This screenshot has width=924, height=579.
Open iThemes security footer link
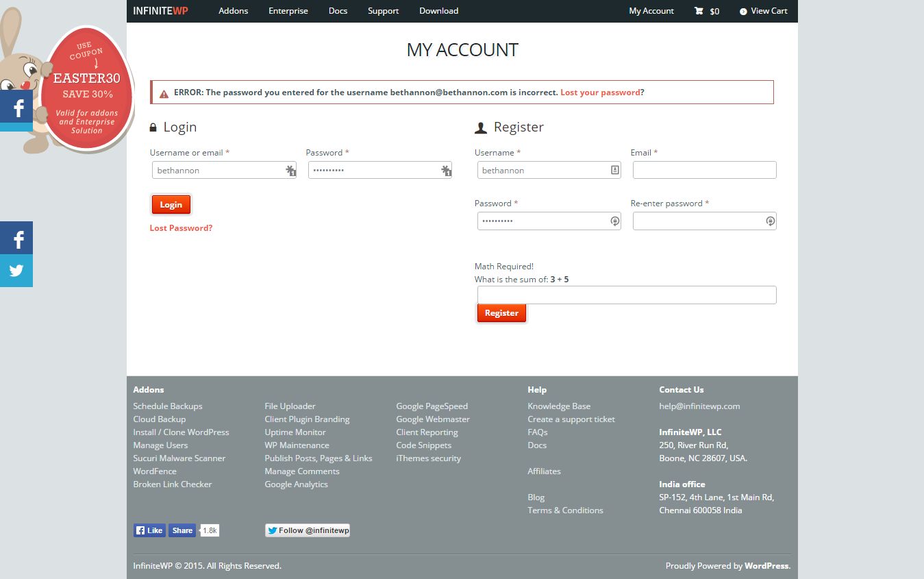coord(429,458)
